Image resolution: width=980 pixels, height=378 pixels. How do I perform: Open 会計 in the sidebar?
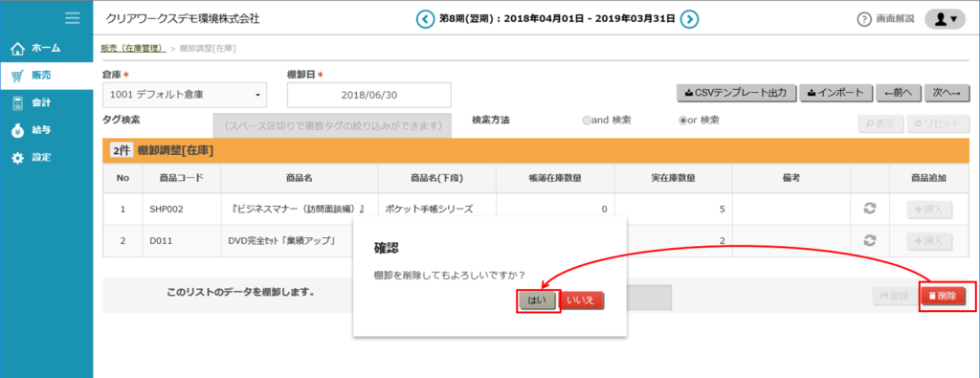coord(46,103)
